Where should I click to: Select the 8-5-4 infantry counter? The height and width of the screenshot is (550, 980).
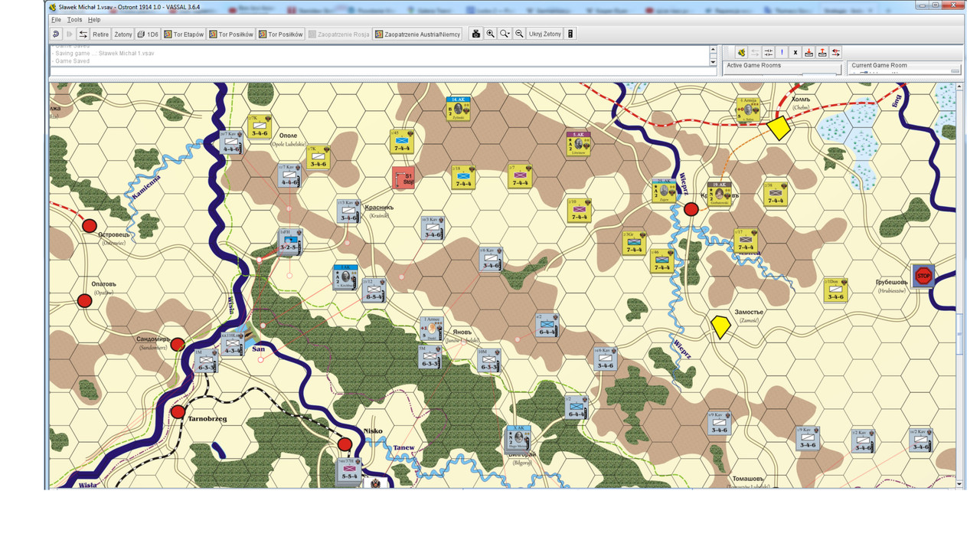tap(374, 290)
